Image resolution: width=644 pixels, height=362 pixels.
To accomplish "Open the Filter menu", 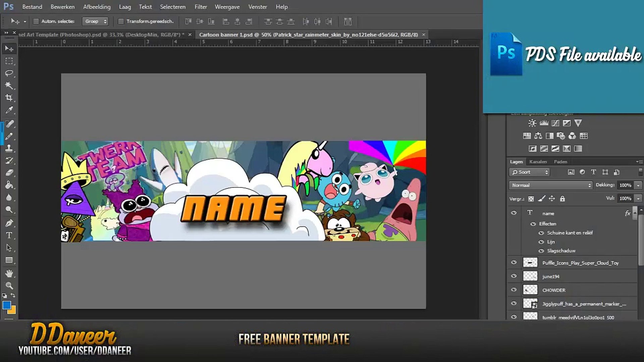I will click(201, 7).
